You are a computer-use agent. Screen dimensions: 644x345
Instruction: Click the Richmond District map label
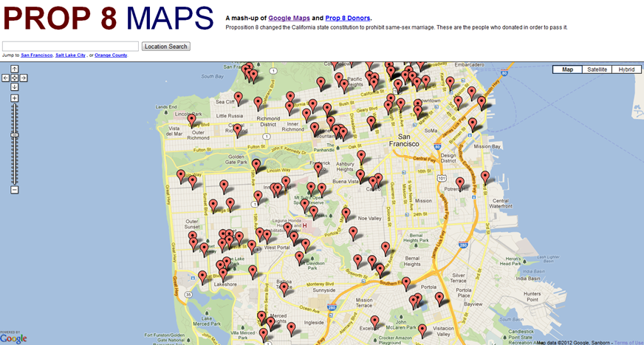[268, 121]
